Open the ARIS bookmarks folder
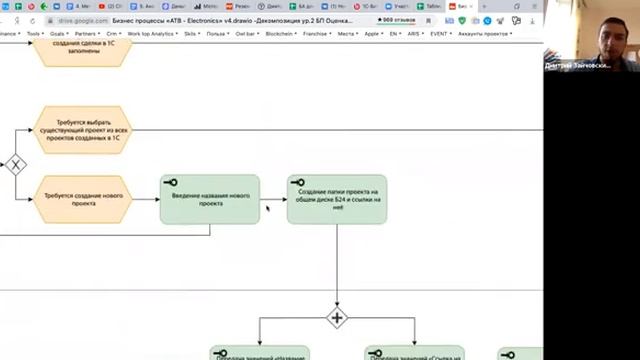Viewport: 640px width, 360px height. click(x=416, y=33)
